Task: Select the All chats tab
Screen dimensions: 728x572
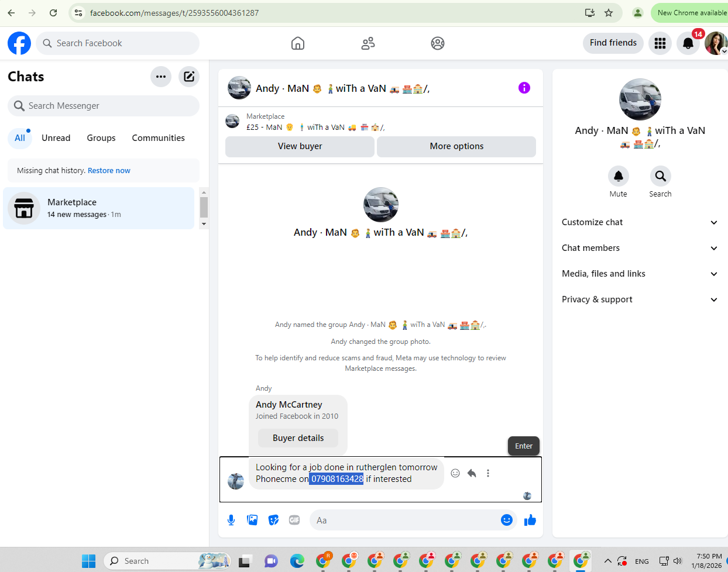Action: point(20,138)
